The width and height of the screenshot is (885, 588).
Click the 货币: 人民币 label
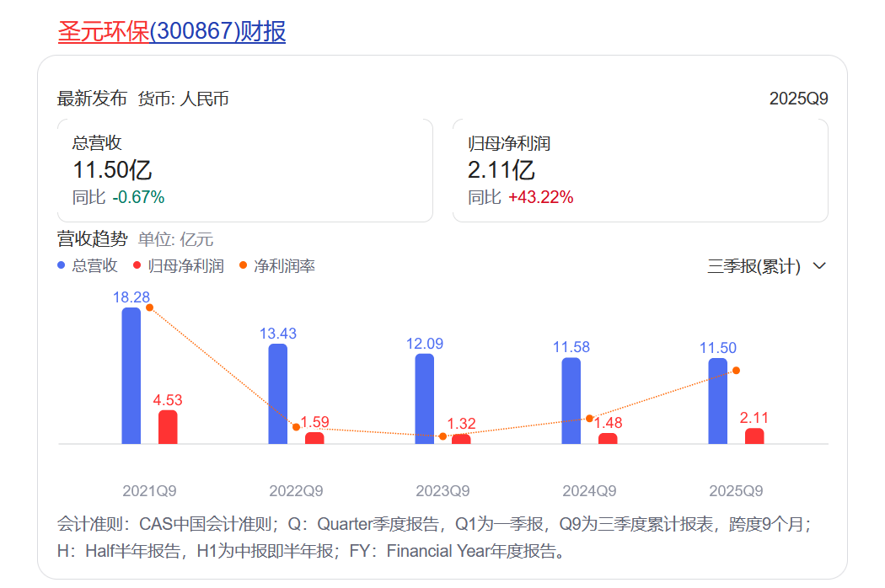pos(184,99)
